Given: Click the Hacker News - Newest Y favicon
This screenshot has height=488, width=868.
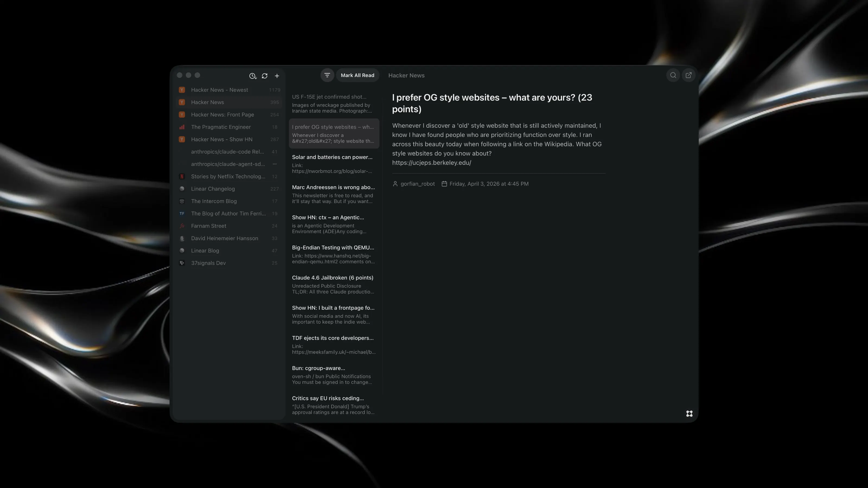Looking at the screenshot, I should click(182, 90).
